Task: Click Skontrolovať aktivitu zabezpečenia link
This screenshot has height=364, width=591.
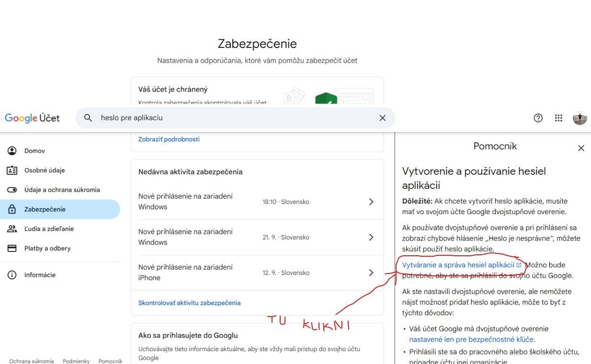Action: pos(190,303)
